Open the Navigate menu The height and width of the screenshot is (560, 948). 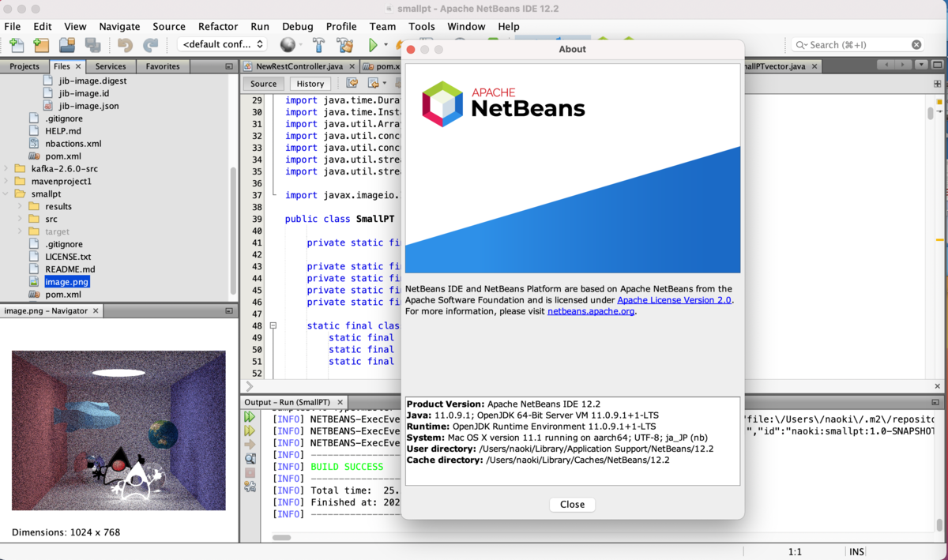point(119,26)
